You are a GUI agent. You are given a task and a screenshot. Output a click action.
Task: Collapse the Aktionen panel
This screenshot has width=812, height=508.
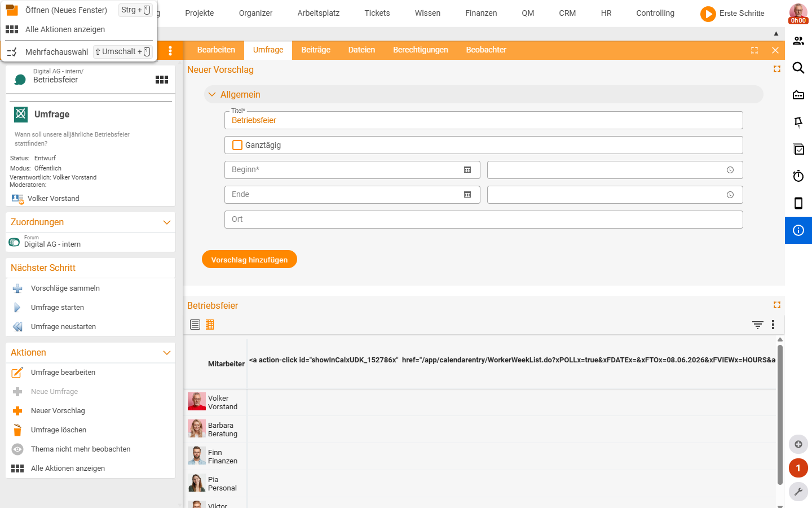point(167,353)
